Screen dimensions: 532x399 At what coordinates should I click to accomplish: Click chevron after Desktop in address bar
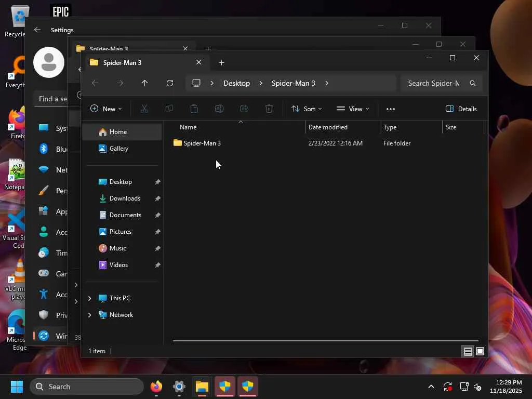(261, 83)
